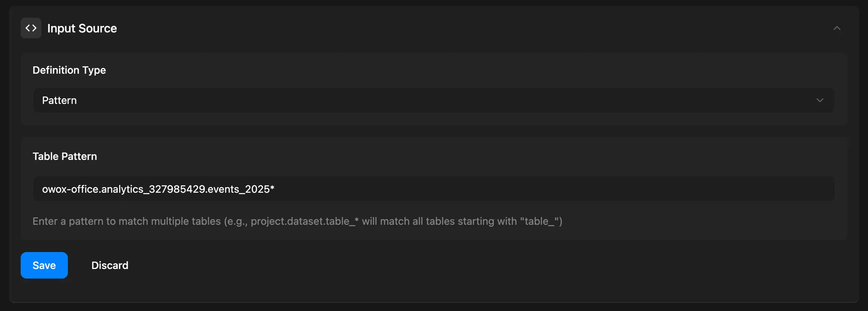Place cursor after the asterisk in table pattern
Viewport: 868px width, 311px height.
coord(275,189)
